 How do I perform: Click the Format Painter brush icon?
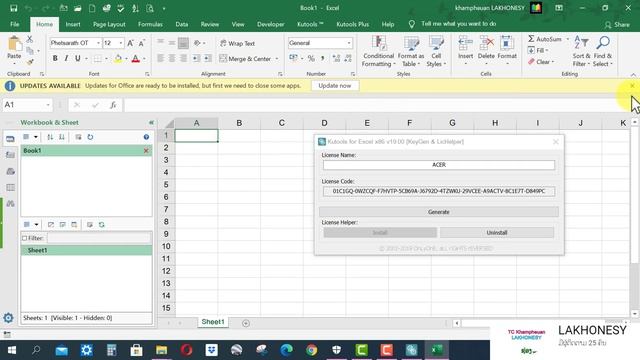coord(30,62)
